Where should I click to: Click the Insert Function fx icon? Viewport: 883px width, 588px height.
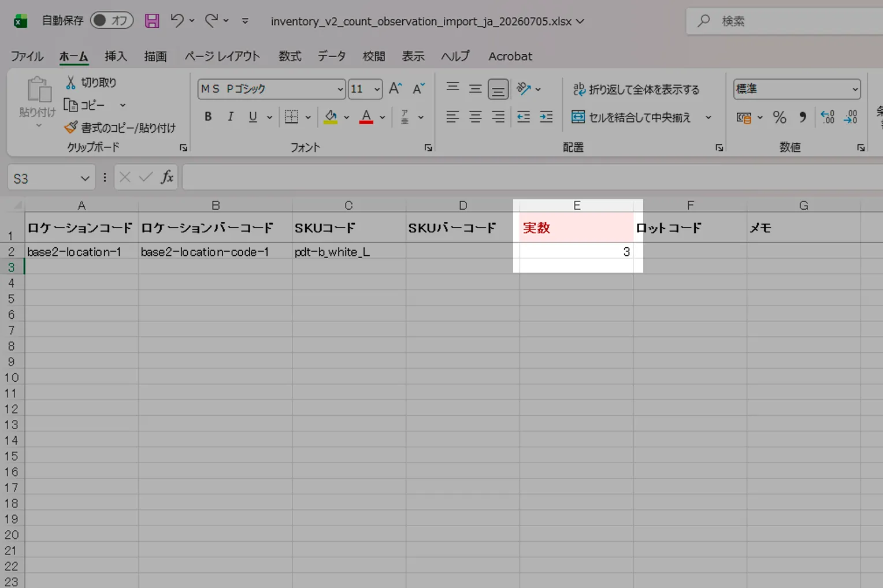coord(167,177)
